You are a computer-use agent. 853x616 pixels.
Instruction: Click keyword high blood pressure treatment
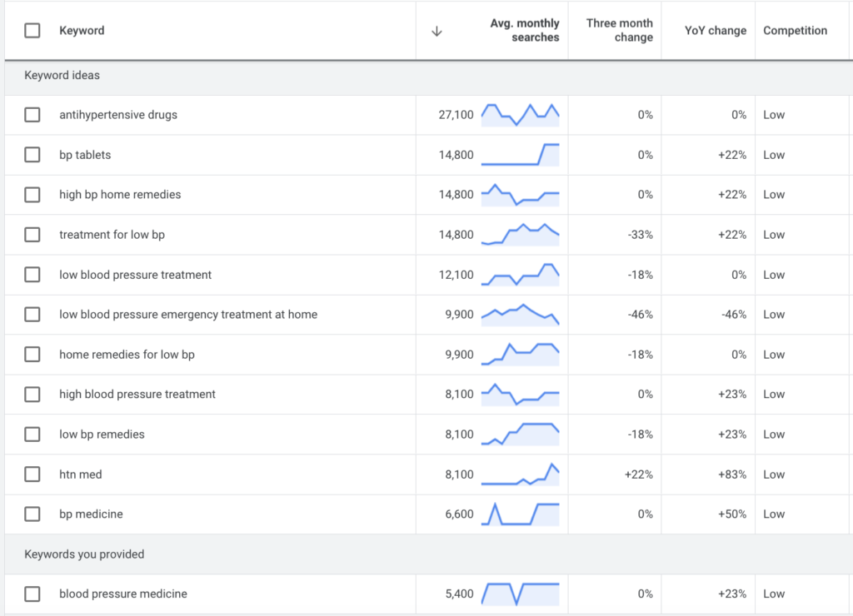pyautogui.click(x=137, y=395)
